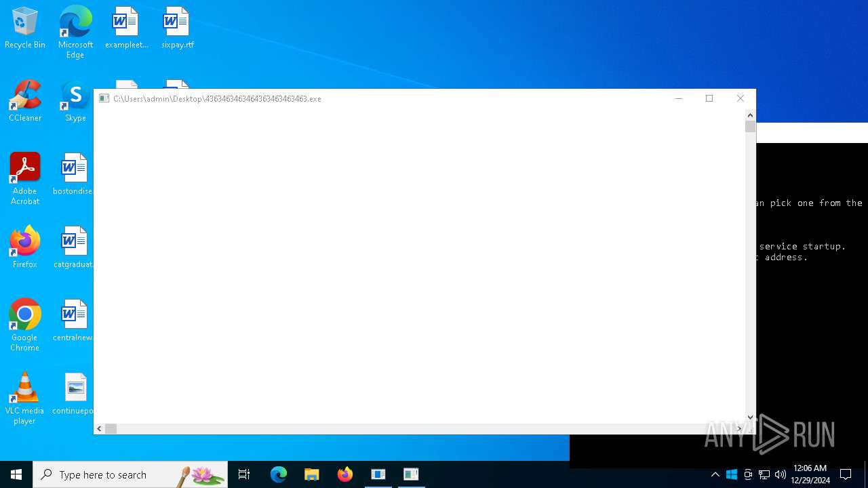The image size is (868, 488).
Task: Select the centralnew Word document icon
Action: (x=73, y=321)
